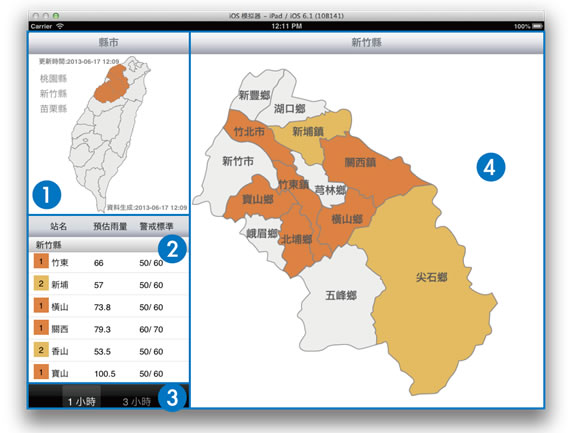Click the orange region on Taiwan minimap
Viewport: 573px width, 433px height.
(111, 85)
